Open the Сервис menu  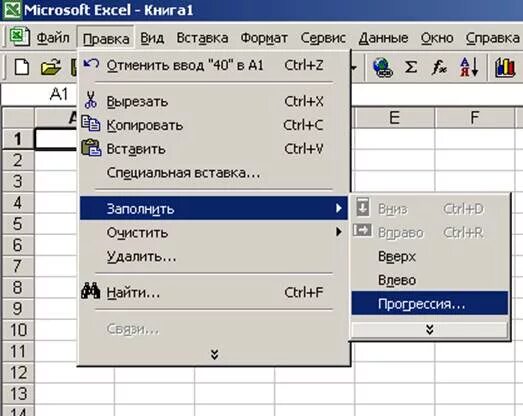tap(323, 38)
